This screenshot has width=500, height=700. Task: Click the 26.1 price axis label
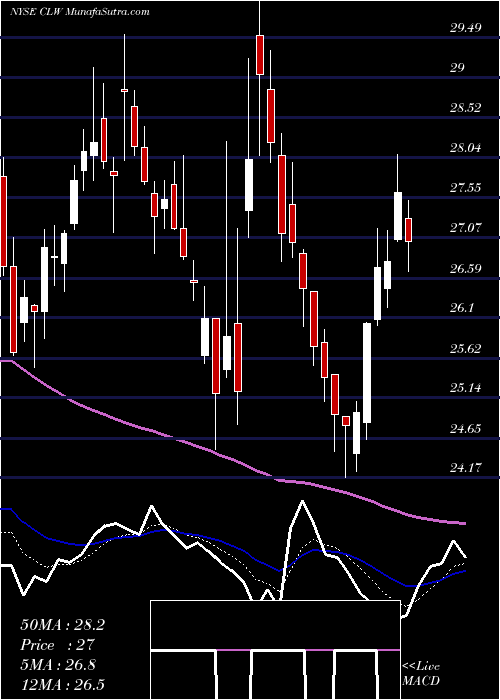(462, 308)
